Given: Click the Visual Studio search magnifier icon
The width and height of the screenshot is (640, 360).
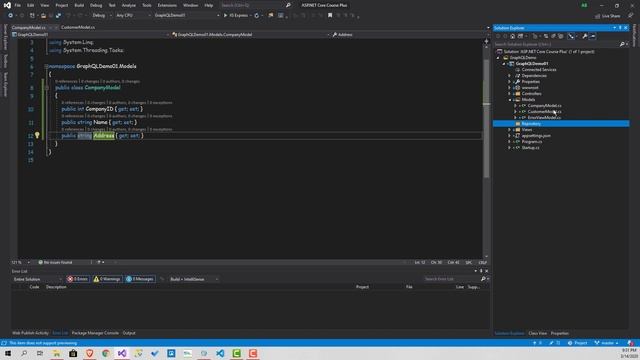Looking at the screenshot, I should pyautogui.click(x=288, y=5).
